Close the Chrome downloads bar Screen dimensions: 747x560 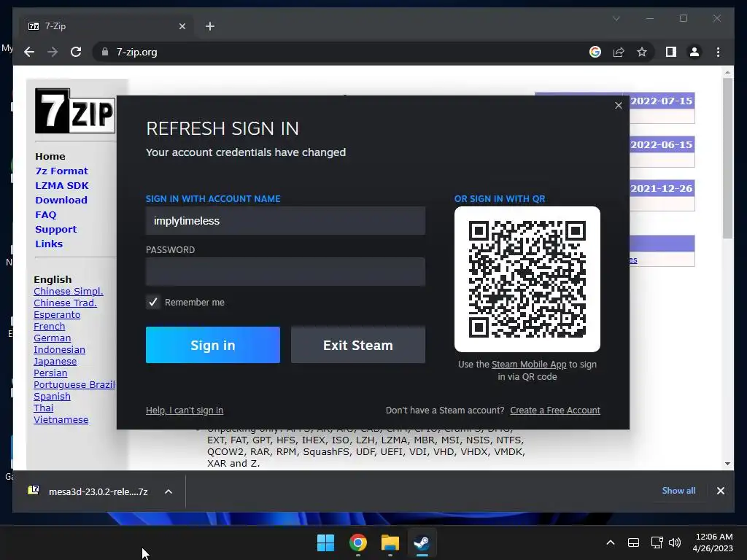click(x=720, y=491)
